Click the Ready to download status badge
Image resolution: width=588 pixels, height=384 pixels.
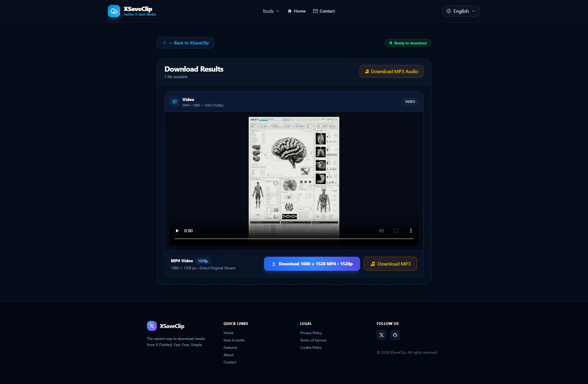click(x=408, y=43)
